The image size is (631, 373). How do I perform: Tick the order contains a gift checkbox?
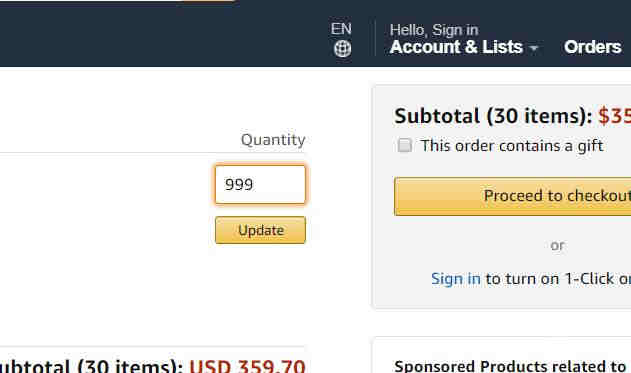click(x=404, y=145)
